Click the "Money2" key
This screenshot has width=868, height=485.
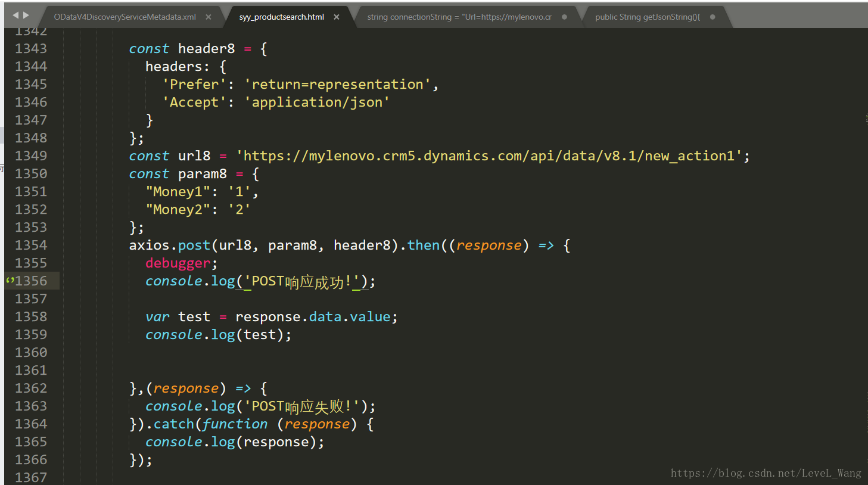click(178, 209)
